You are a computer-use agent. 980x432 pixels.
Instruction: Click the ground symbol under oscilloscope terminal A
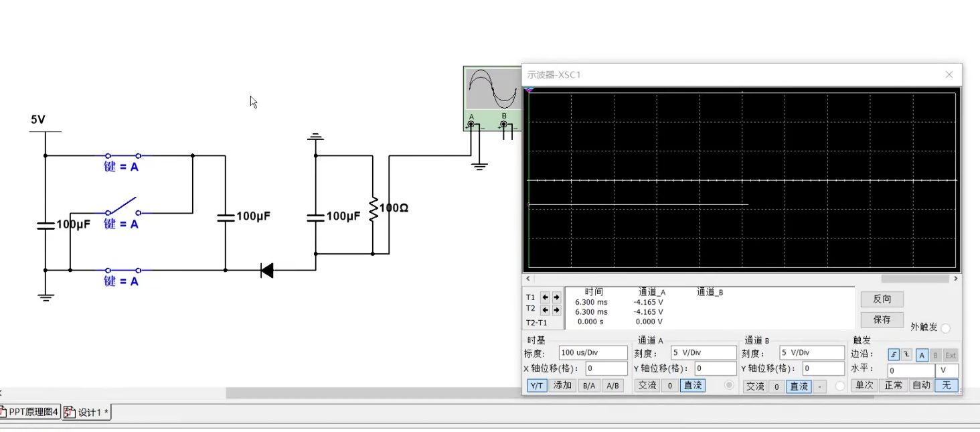tap(479, 166)
